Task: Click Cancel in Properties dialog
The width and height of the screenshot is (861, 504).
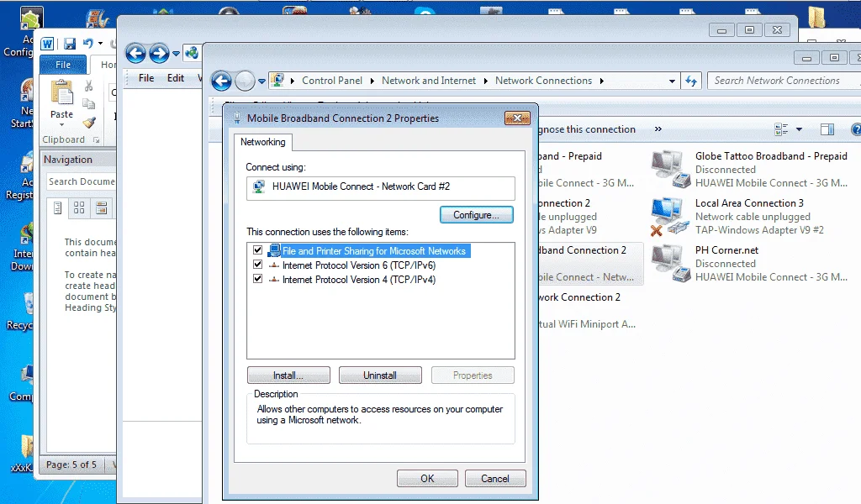Action: [x=494, y=479]
